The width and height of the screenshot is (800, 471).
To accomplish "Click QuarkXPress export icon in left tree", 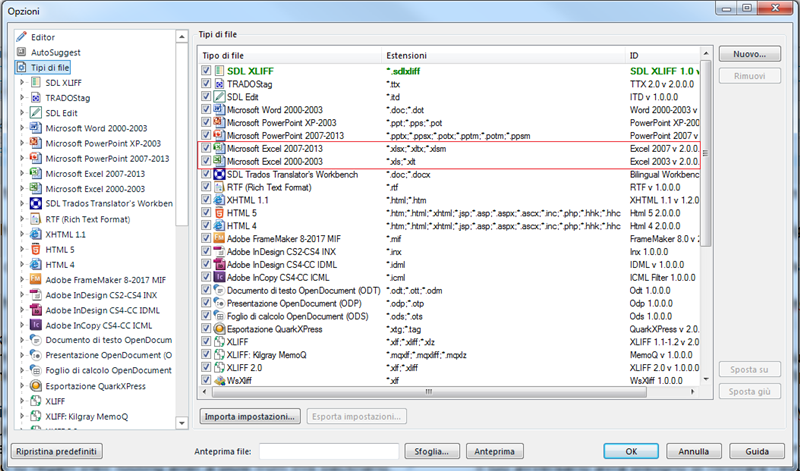I will coord(36,386).
